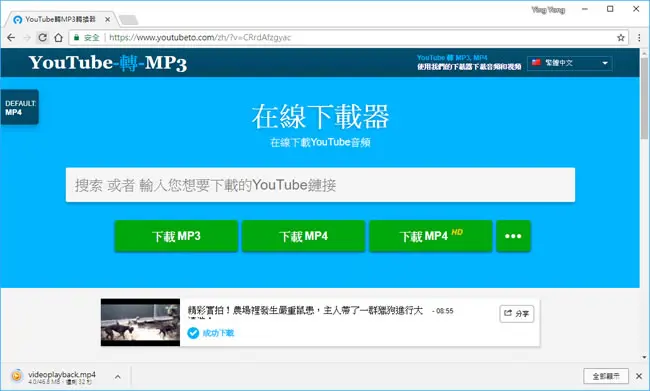650x391 pixels.
Task: Open Chrome three-dot menu
Action: [639, 38]
